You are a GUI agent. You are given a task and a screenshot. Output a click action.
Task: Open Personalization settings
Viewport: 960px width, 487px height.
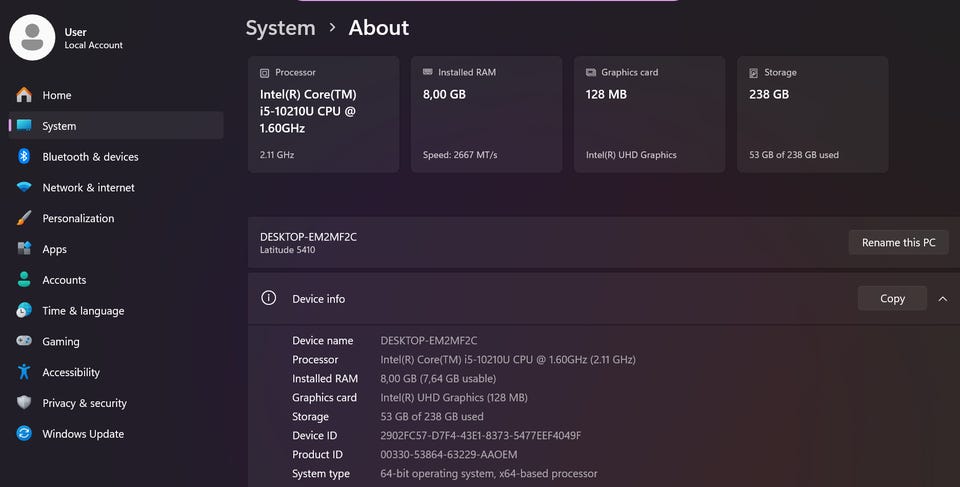point(116,217)
